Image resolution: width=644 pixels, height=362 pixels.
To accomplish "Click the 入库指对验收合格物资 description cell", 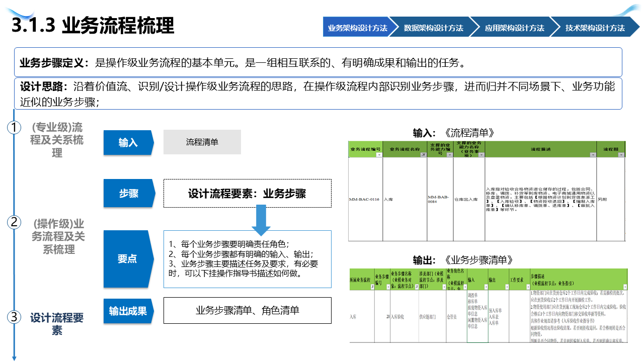I will pyautogui.click(x=540, y=199).
